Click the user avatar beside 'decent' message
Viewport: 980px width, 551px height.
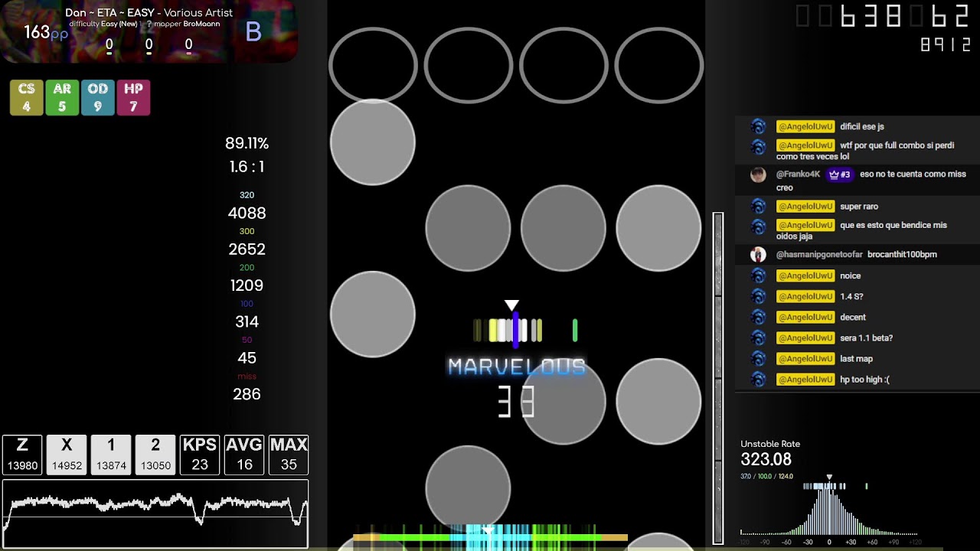(x=758, y=318)
